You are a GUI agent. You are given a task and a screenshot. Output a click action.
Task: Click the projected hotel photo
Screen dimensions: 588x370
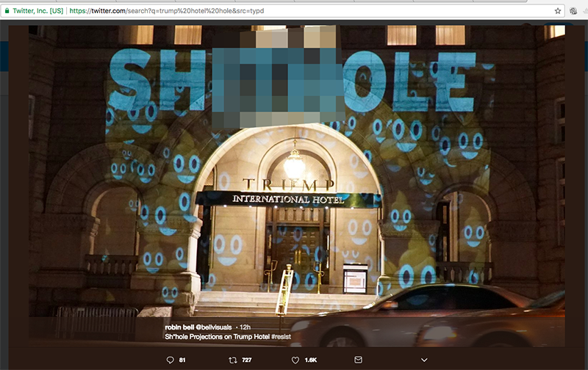click(297, 186)
